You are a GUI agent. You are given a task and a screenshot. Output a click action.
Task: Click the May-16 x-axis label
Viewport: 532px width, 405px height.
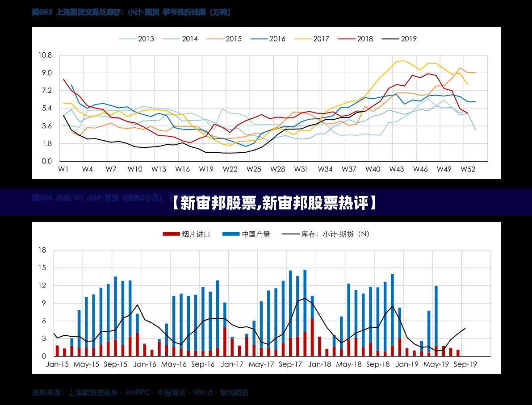click(x=174, y=364)
